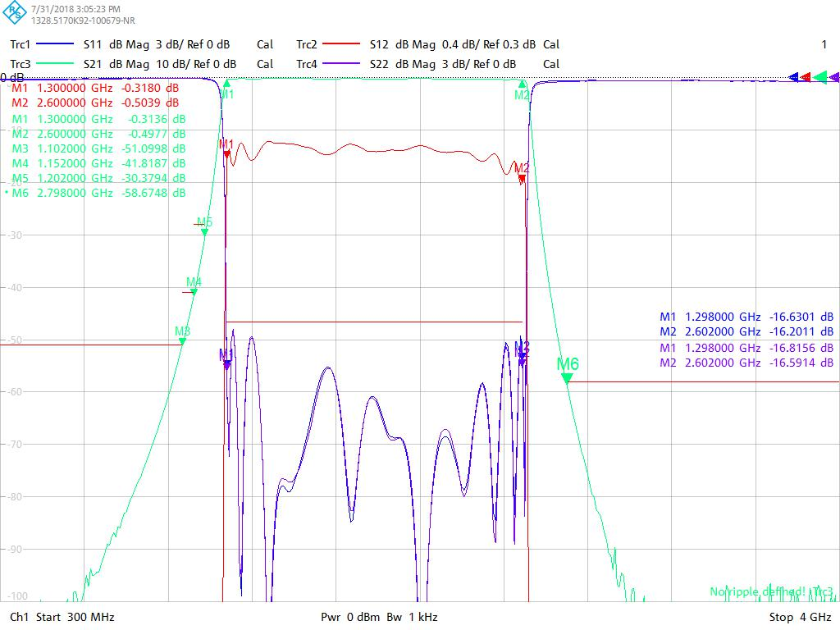The image size is (840, 630).
Task: Click the red M2 marker on S12 trace
Action: [x=522, y=177]
